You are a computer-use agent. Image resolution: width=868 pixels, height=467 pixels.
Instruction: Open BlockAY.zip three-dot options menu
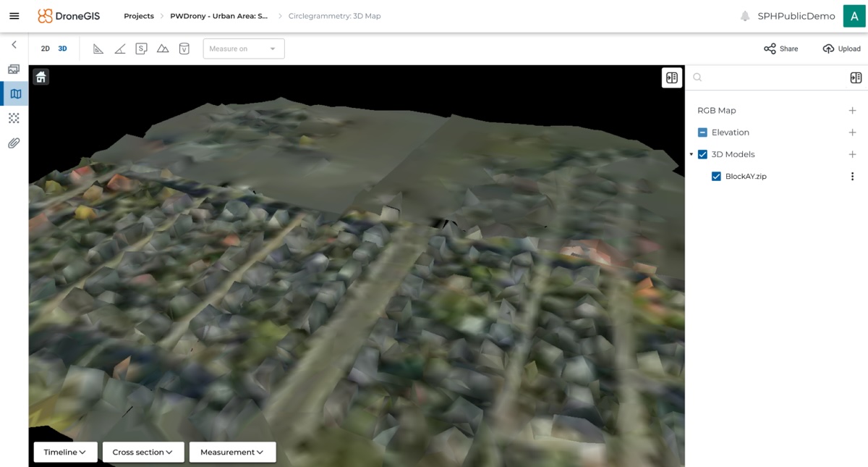click(852, 177)
